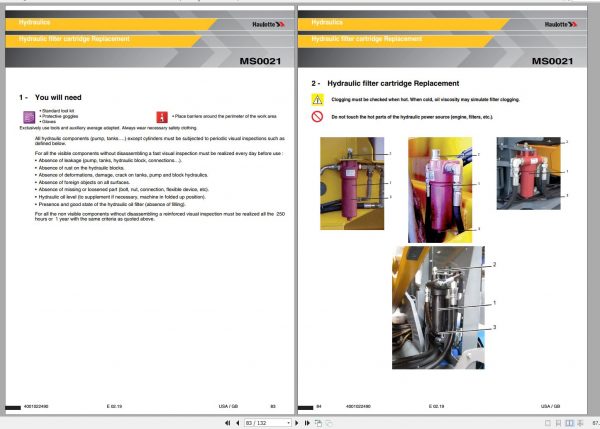Click the 'Absence of rust on the hydraulic blocks' bullet

(80, 168)
